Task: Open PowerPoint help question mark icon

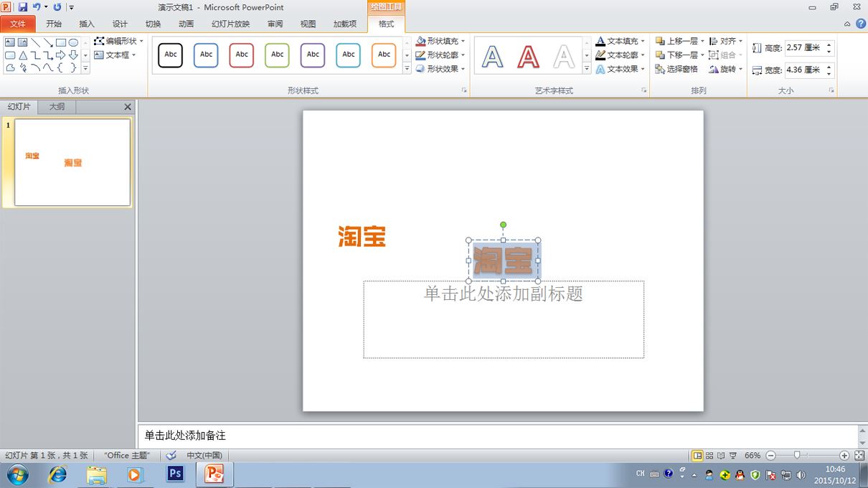Action: 861,24
